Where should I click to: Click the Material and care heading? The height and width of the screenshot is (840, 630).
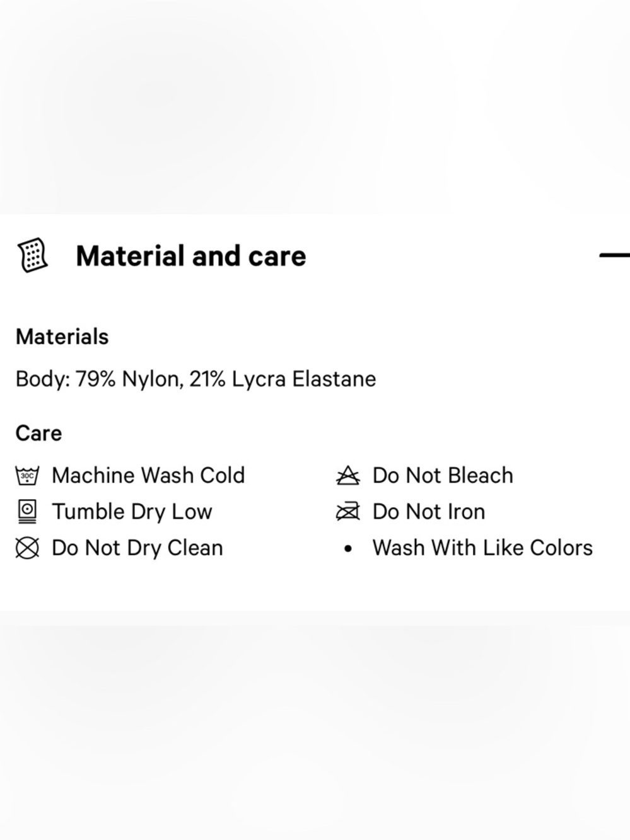pyautogui.click(x=190, y=256)
